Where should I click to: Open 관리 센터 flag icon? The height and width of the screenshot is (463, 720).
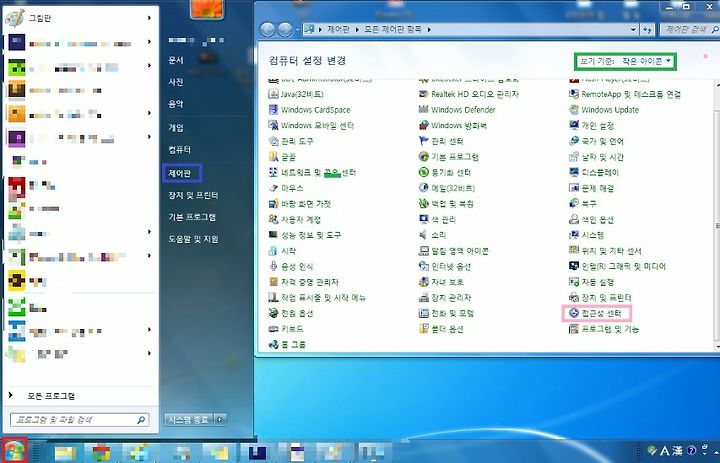(x=423, y=141)
